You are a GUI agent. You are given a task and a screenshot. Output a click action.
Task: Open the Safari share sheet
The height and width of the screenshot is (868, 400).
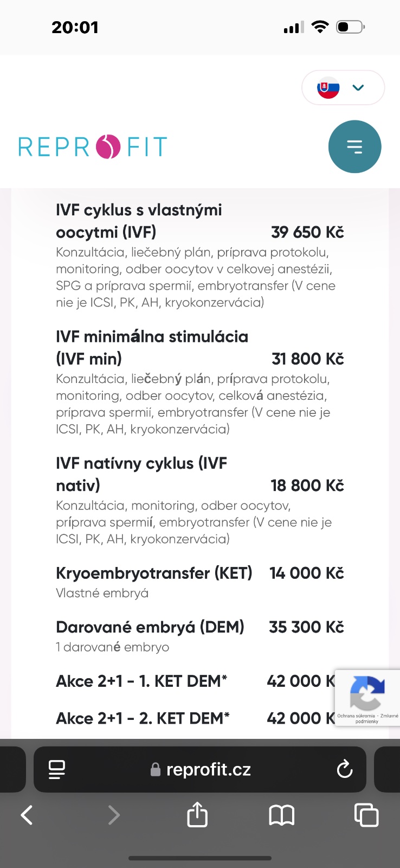pos(197,815)
